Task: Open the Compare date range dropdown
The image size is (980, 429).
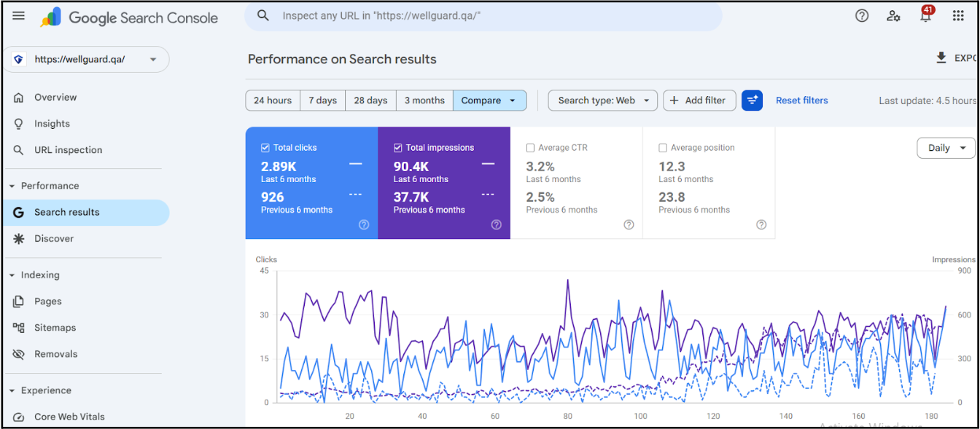Action: click(489, 100)
